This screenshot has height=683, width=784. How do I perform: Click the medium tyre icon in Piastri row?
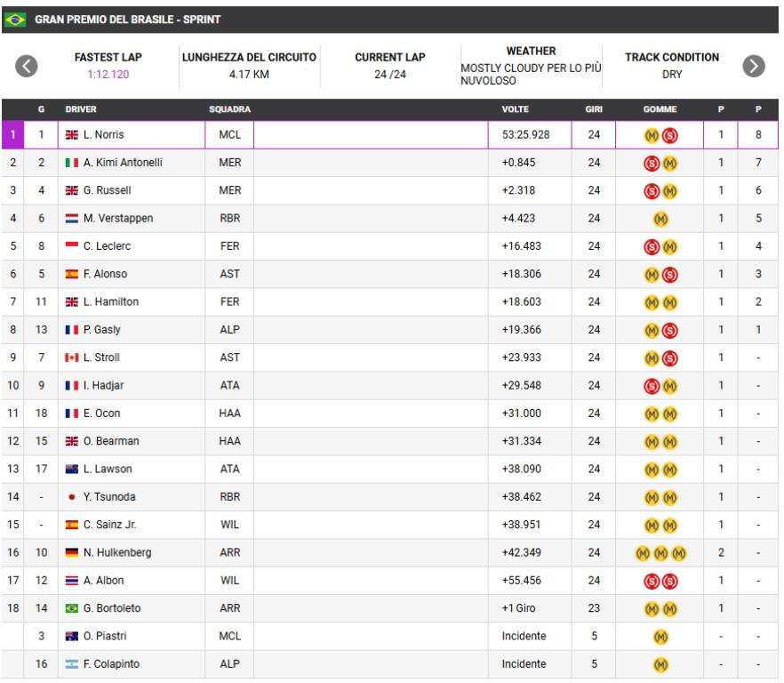pyautogui.click(x=660, y=637)
